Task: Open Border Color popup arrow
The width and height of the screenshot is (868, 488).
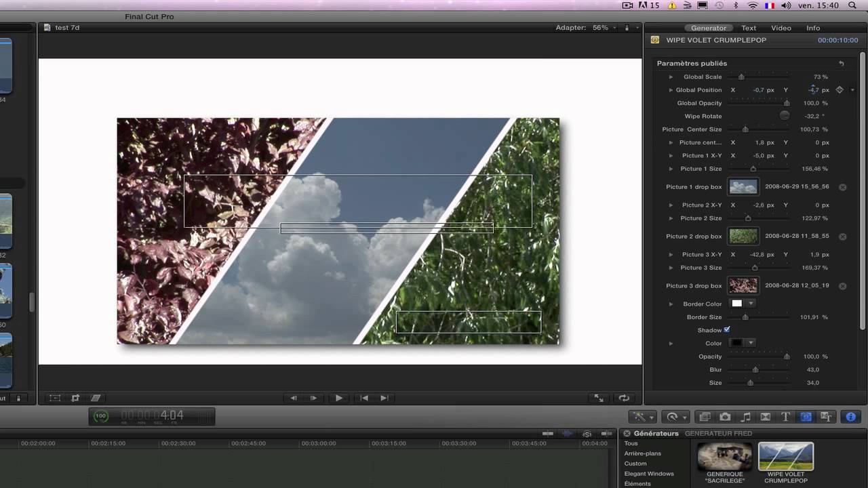Action: (x=751, y=304)
